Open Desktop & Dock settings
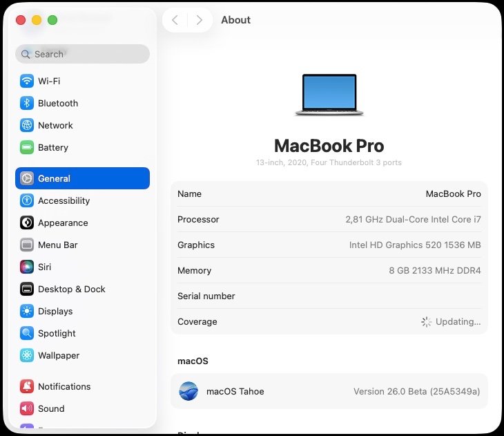 point(82,289)
